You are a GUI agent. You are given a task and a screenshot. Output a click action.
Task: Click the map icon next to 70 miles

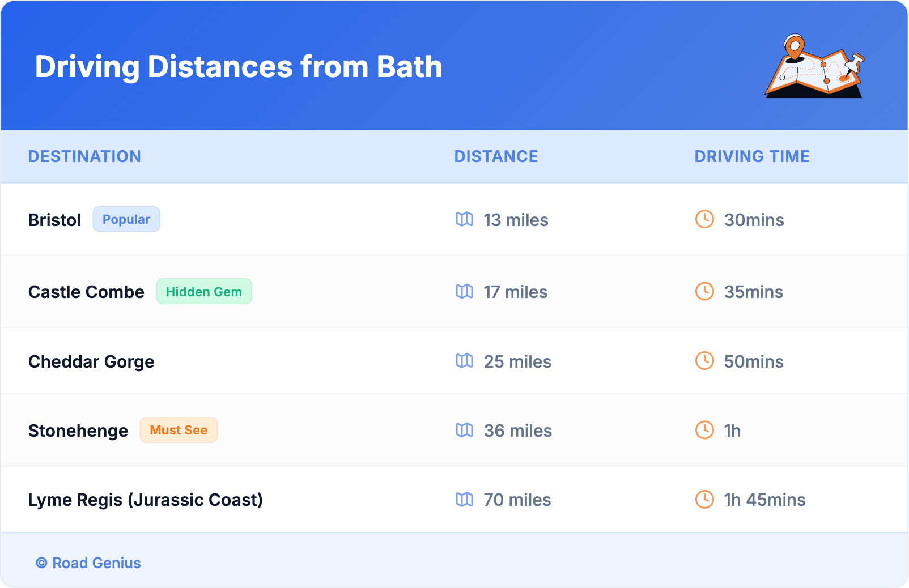(464, 500)
